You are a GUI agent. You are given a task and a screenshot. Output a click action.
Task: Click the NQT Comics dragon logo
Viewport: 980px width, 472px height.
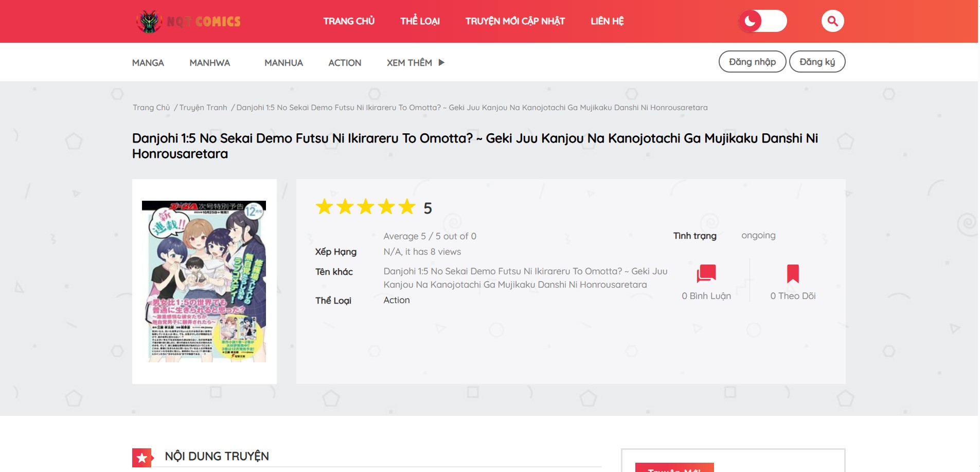pos(150,22)
